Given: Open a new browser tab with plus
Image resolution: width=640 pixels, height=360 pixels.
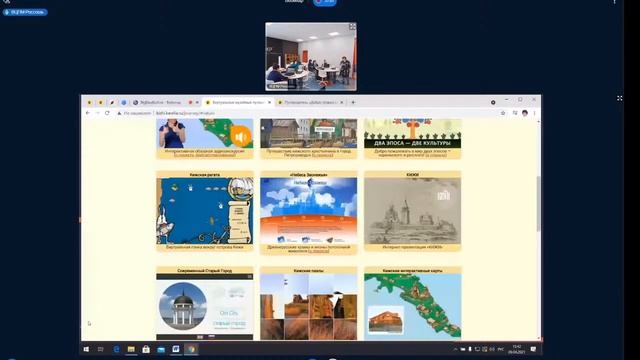Looking at the screenshot, I should 353,102.
